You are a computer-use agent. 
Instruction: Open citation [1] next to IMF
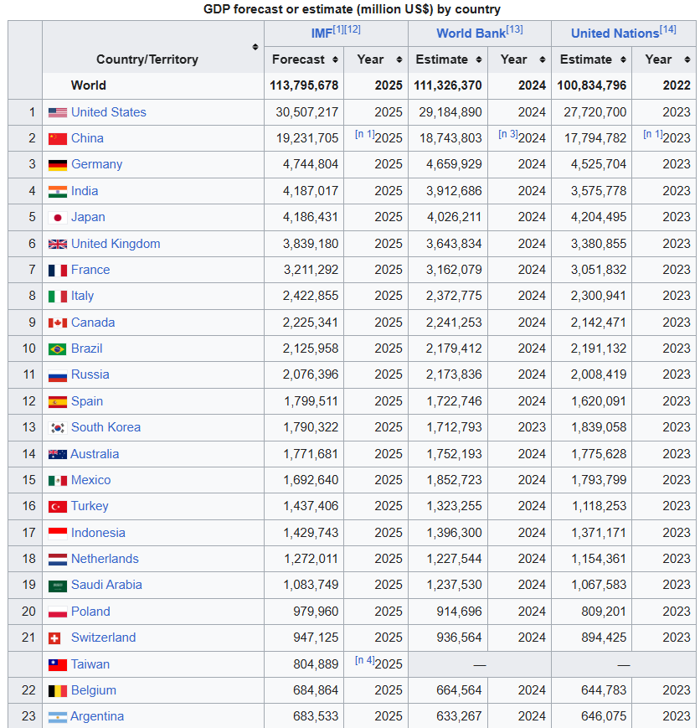[x=338, y=29]
